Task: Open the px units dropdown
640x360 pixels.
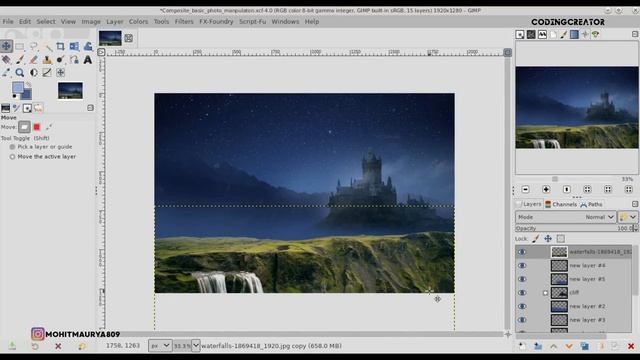Action: click(x=160, y=346)
